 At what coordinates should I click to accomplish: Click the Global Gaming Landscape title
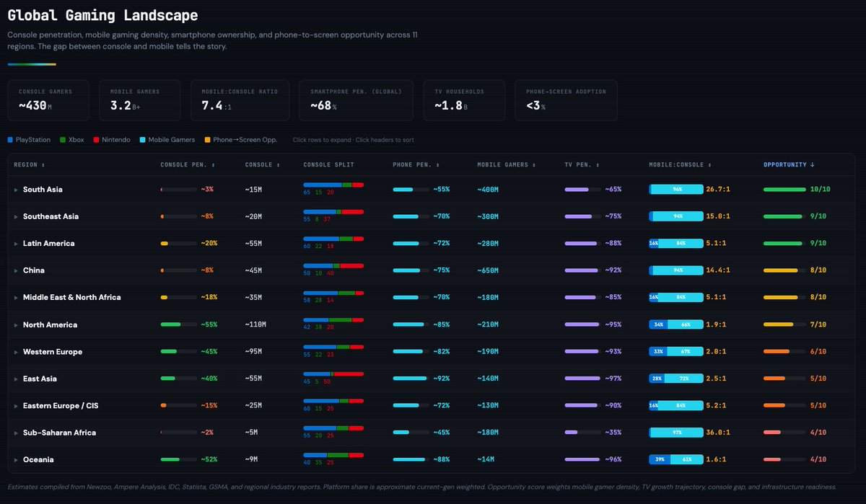point(102,15)
